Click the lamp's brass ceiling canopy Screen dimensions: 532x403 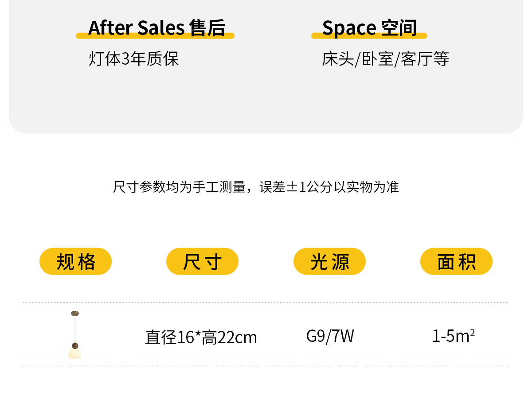[75, 314]
